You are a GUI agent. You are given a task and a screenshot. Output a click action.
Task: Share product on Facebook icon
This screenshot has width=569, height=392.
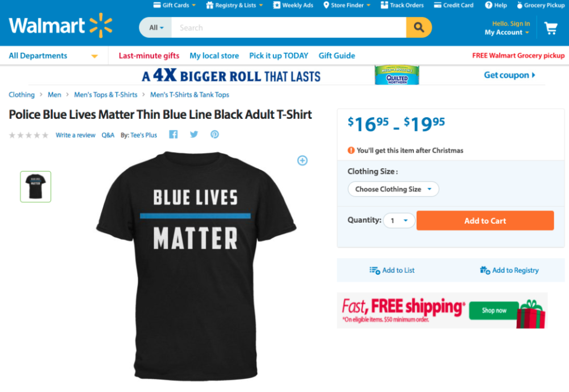click(173, 134)
